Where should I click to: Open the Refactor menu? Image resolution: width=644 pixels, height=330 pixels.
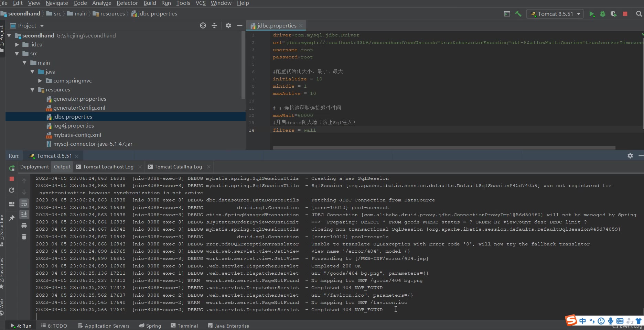[x=127, y=3]
